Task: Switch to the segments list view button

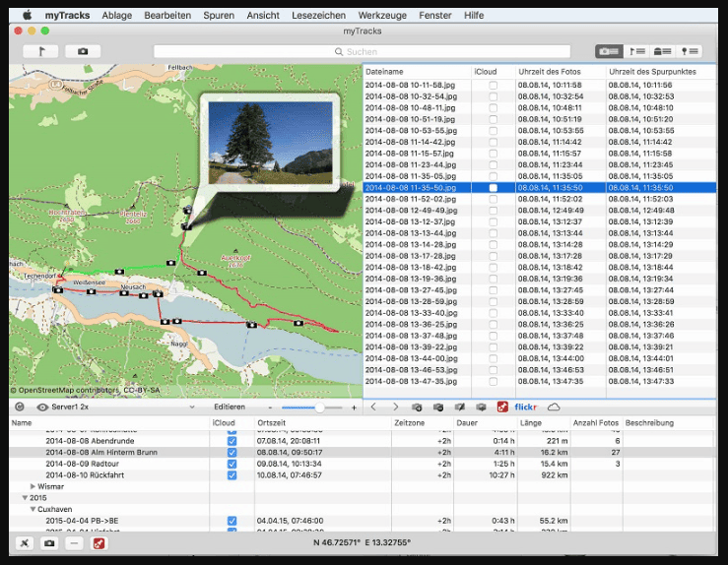Action: pos(663,51)
